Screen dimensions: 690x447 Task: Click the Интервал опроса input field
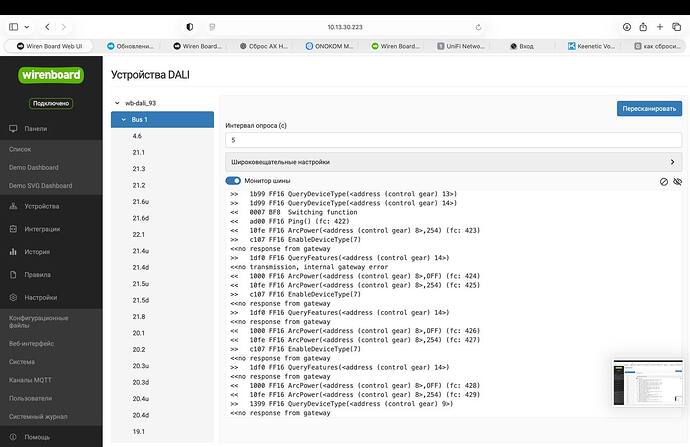[454, 140]
